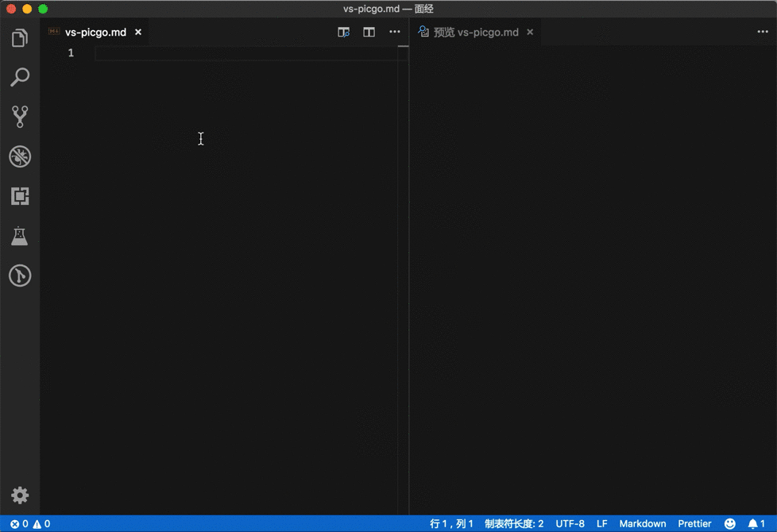The width and height of the screenshot is (777, 532).
Task: Change the Markdown language mode
Action: pos(642,523)
